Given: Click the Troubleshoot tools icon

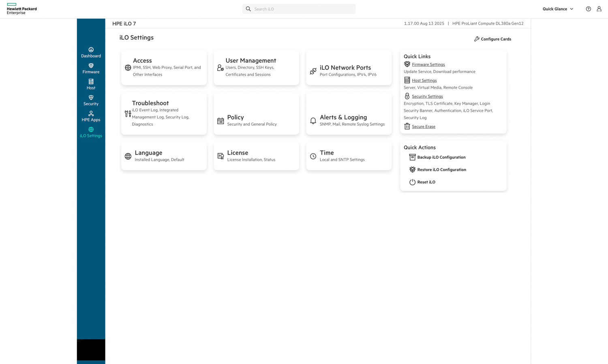Looking at the screenshot, I should (x=128, y=114).
